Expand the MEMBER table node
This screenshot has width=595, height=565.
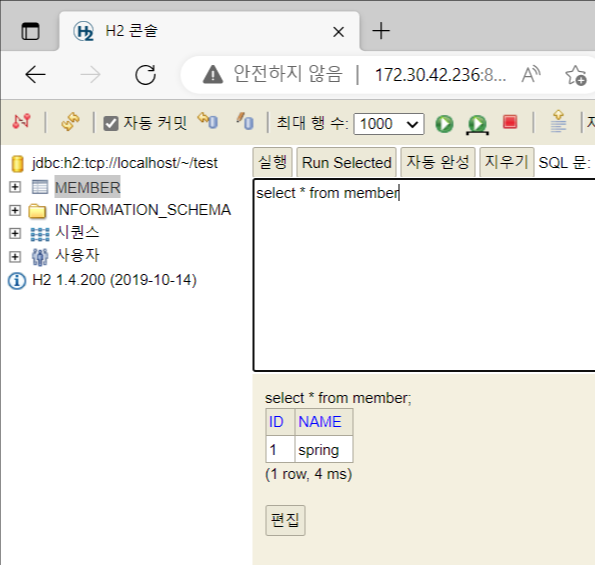[x=15, y=187]
